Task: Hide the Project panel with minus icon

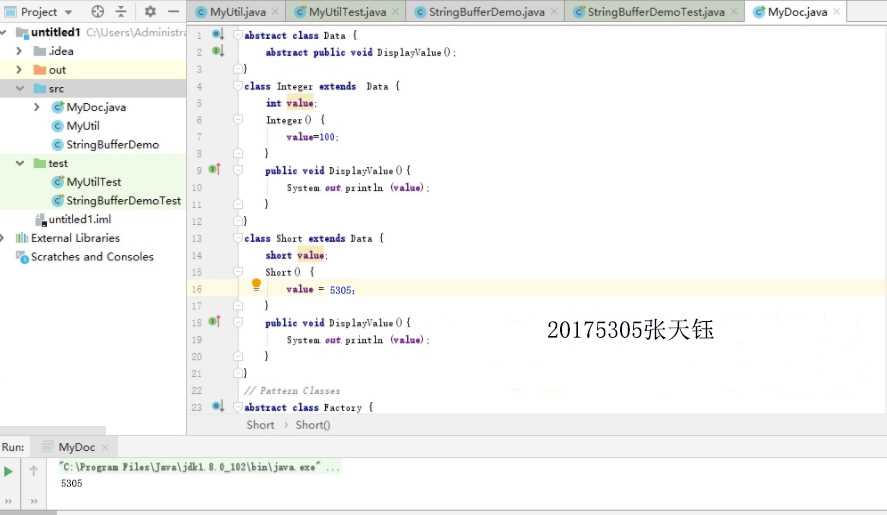Action: pos(174,11)
